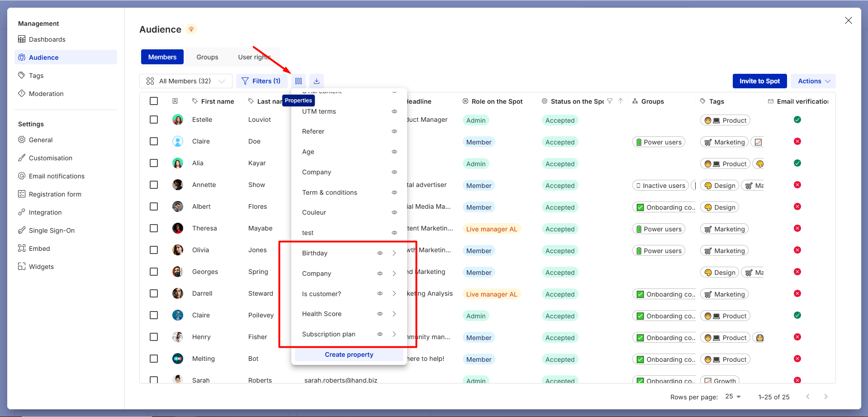
Task: Toggle visibility eye for Birthday property
Action: click(380, 253)
